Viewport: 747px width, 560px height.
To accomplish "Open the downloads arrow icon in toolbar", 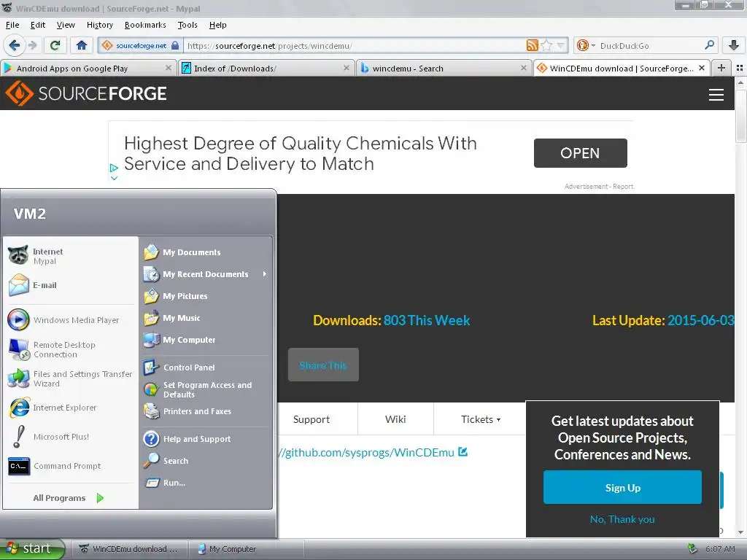I will pyautogui.click(x=734, y=45).
